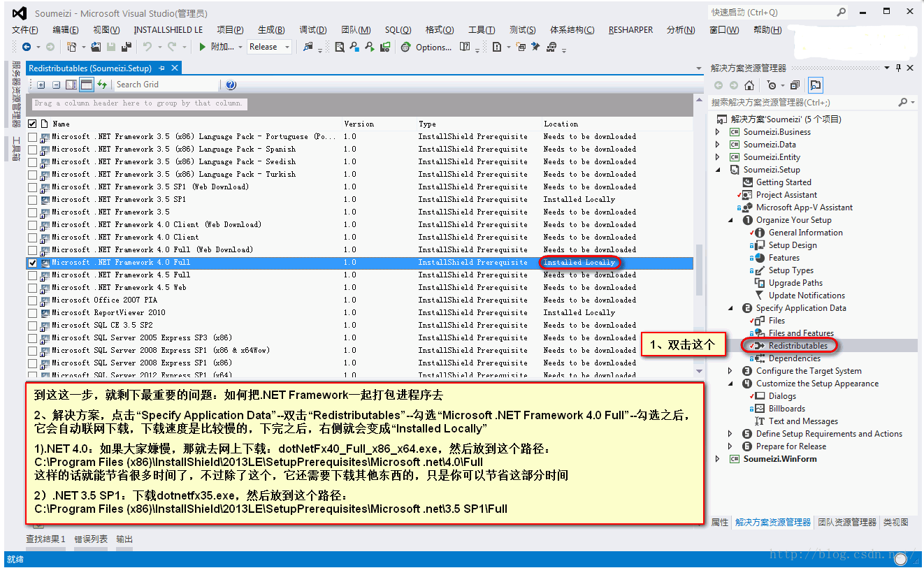The height and width of the screenshot is (568, 924).
Task: Check Microsoft ReportViewer 2010
Action: click(x=32, y=313)
